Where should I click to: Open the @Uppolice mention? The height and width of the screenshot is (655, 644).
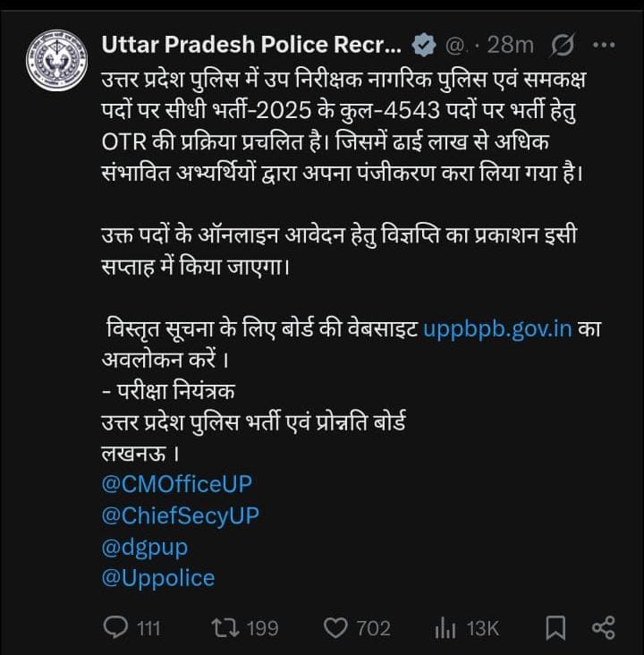pos(158,578)
